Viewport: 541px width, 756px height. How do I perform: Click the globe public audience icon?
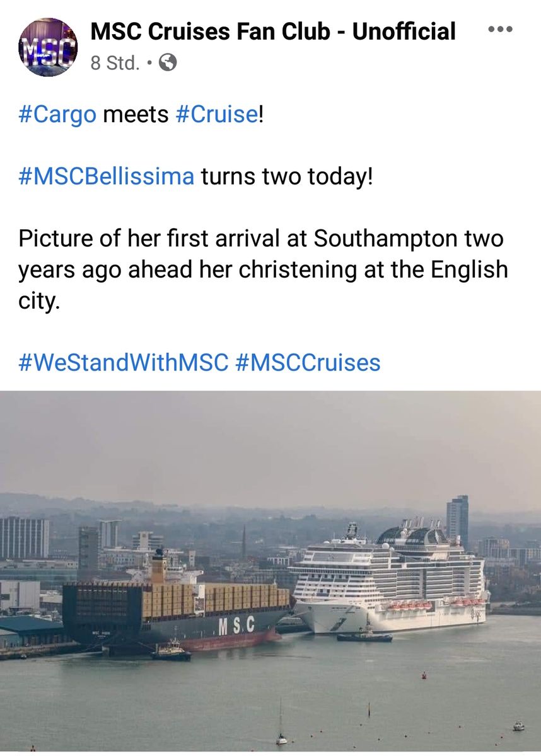[168, 62]
